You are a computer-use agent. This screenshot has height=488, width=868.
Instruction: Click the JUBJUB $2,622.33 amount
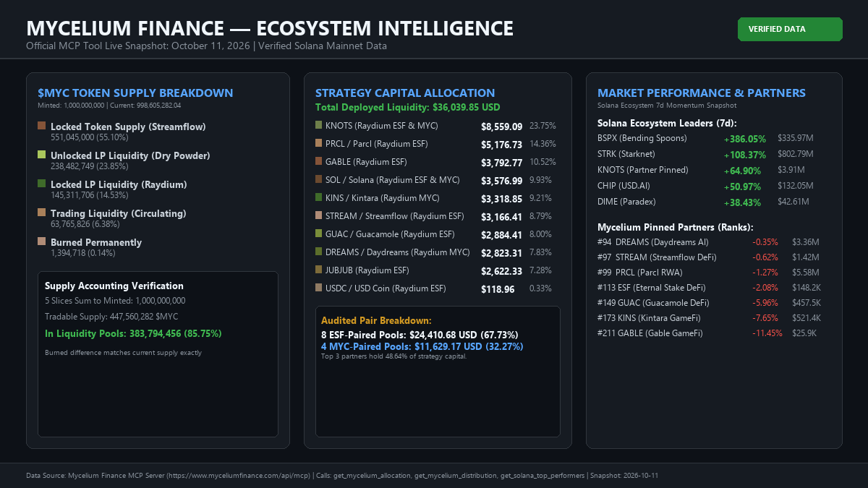tap(501, 271)
